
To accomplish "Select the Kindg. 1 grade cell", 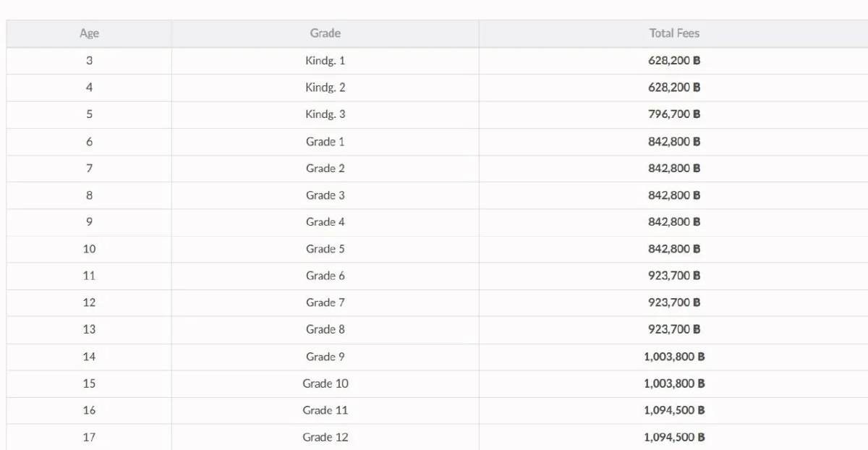I will pyautogui.click(x=325, y=61).
